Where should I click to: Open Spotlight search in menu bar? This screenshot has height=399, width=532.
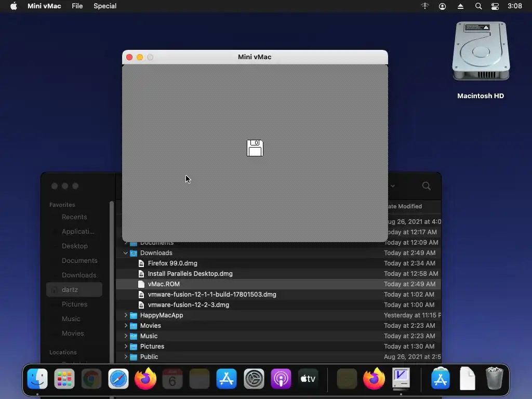[x=478, y=6]
